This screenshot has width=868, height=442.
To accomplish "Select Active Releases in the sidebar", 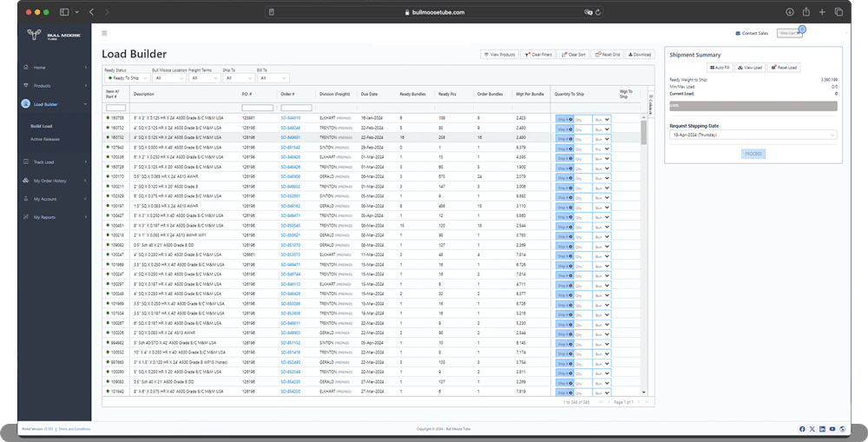I will 45,139.
